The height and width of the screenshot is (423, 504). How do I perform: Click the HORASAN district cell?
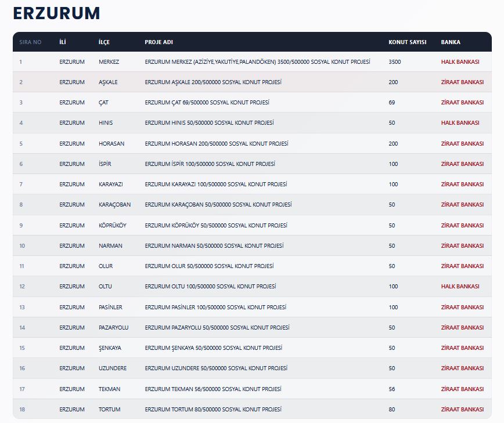[x=111, y=143]
